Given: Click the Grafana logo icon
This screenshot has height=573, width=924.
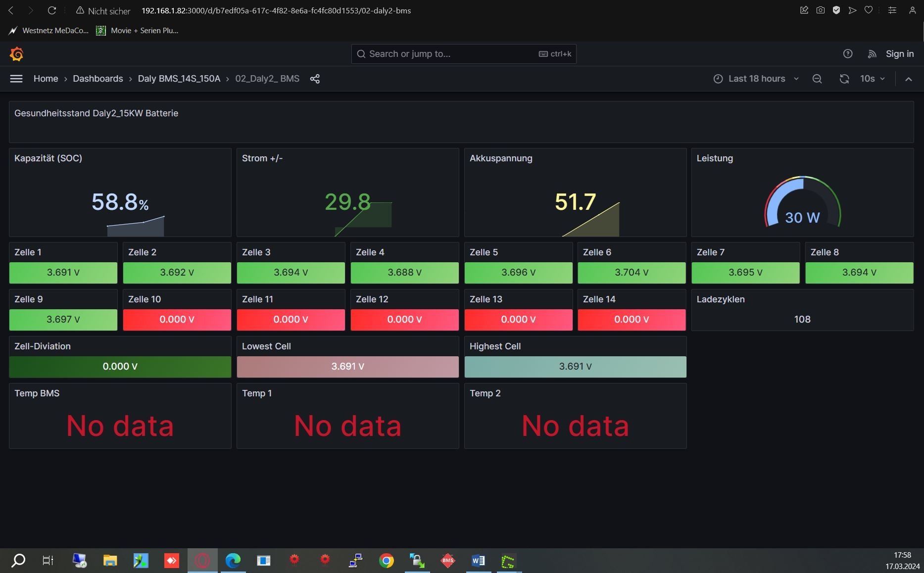Looking at the screenshot, I should pos(17,54).
